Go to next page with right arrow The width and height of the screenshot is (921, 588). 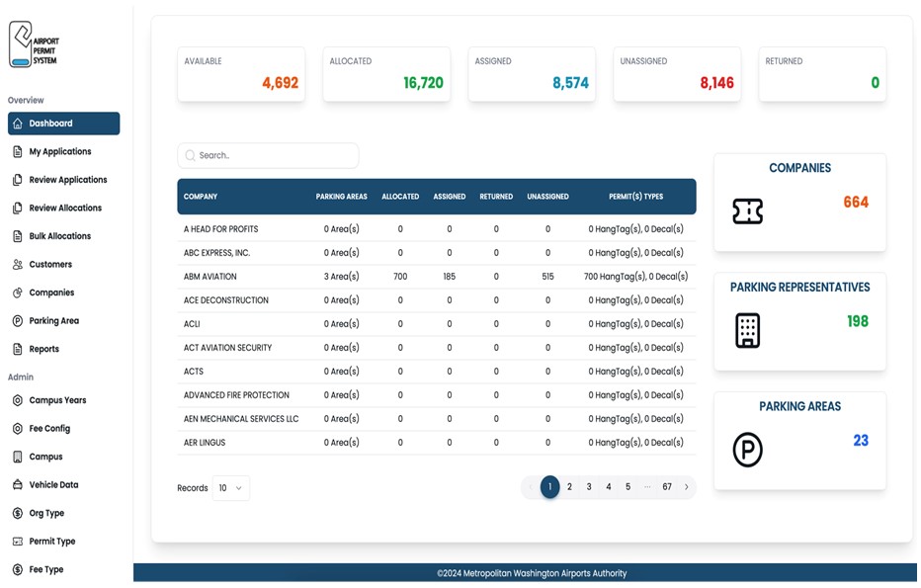click(686, 487)
